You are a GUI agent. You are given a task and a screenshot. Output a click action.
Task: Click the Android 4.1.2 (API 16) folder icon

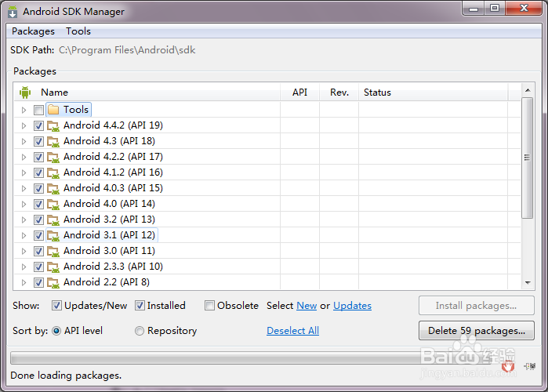pos(53,173)
